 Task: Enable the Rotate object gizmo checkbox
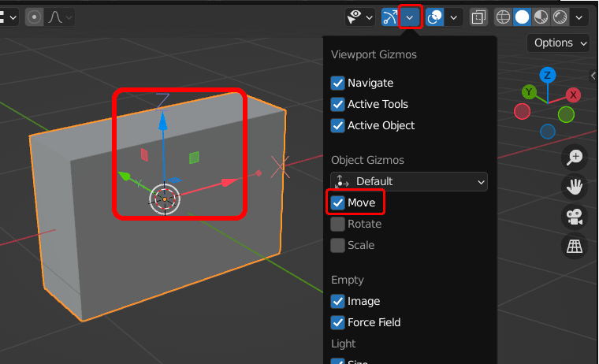(338, 224)
